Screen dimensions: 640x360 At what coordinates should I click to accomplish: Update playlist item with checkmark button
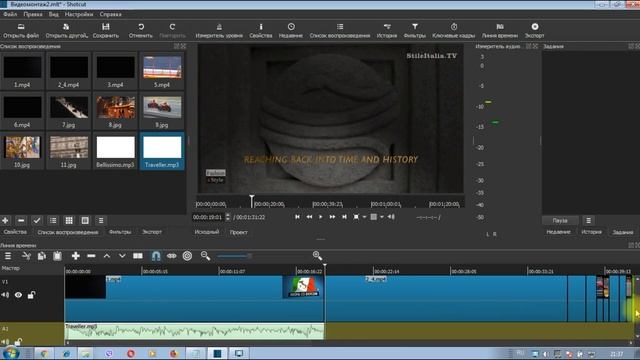click(37, 220)
